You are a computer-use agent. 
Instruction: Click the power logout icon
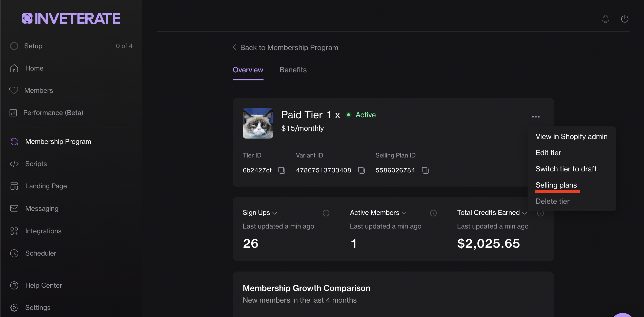625,19
